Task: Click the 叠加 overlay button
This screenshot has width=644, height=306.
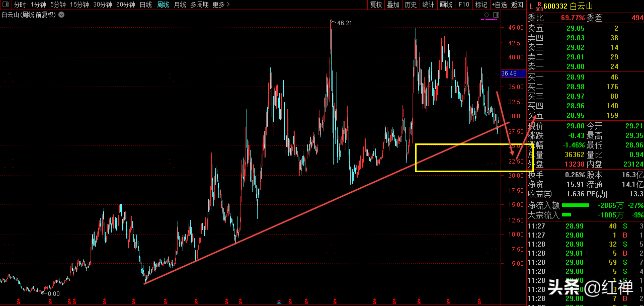Action: coord(393,5)
